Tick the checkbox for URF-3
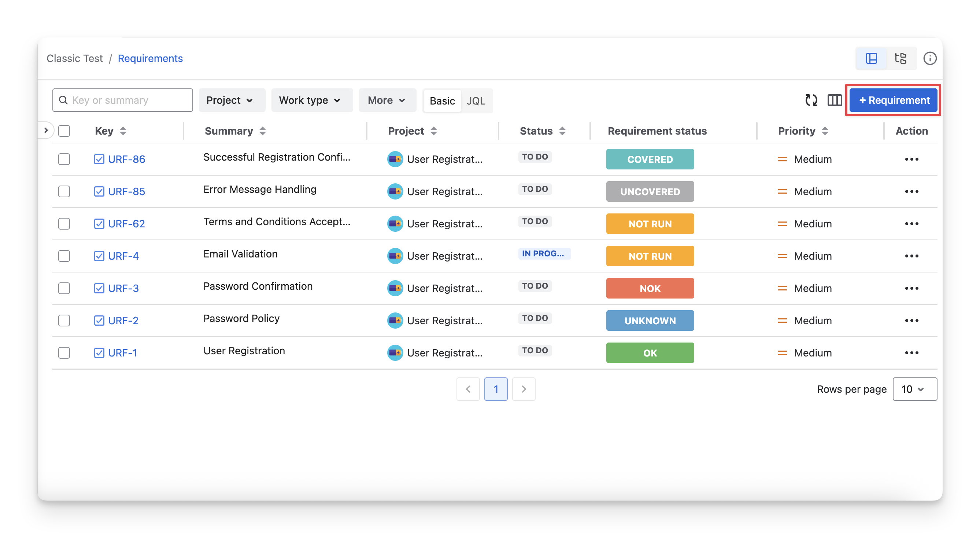The width and height of the screenshot is (980, 538). [64, 288]
